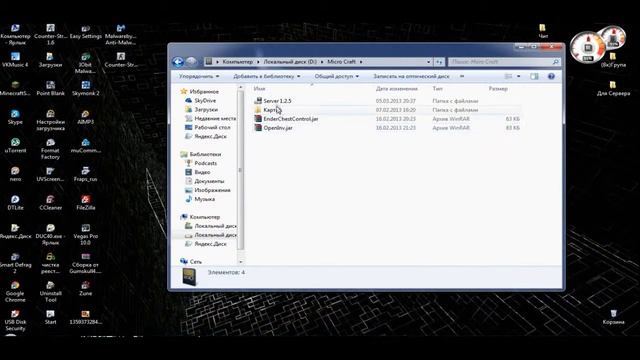This screenshot has width=640, height=360.
Task: Click the Для Сервера desktop folder
Action: coord(613,89)
